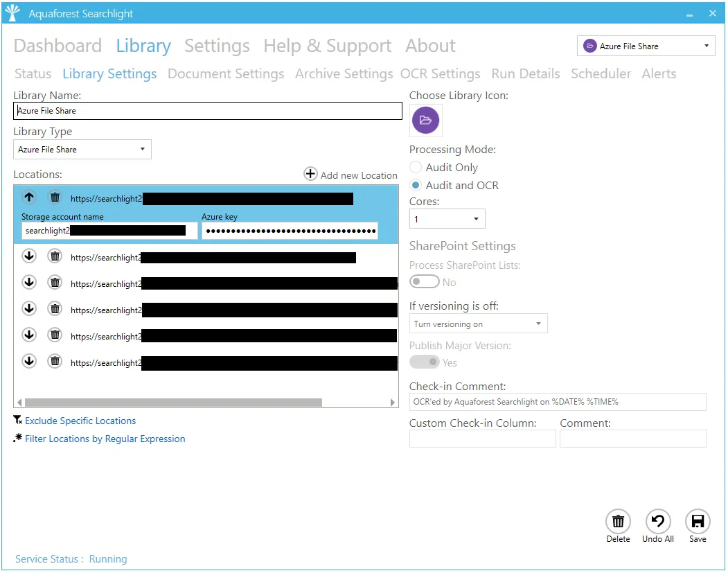Switch to the OCR Settings tab

click(440, 74)
